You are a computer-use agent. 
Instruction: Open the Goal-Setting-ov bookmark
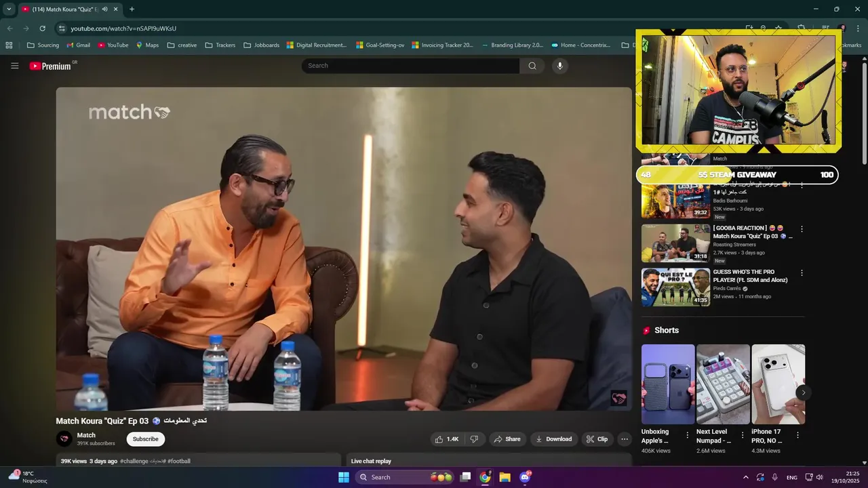click(x=380, y=45)
